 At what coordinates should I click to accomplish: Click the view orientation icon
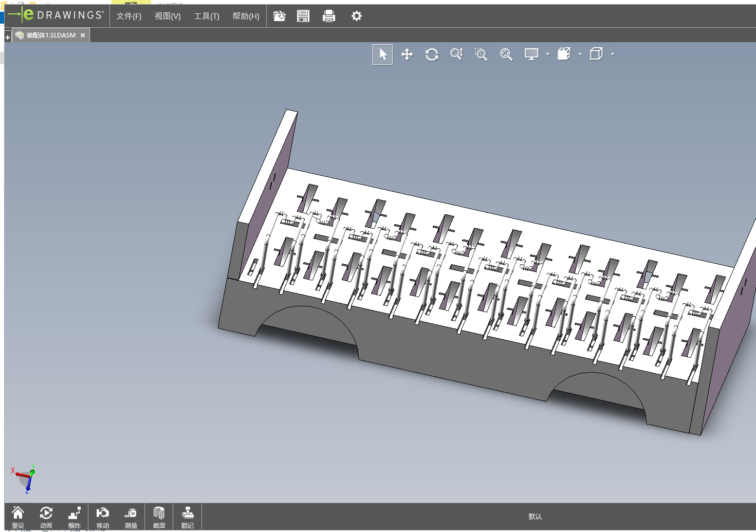[x=564, y=54]
